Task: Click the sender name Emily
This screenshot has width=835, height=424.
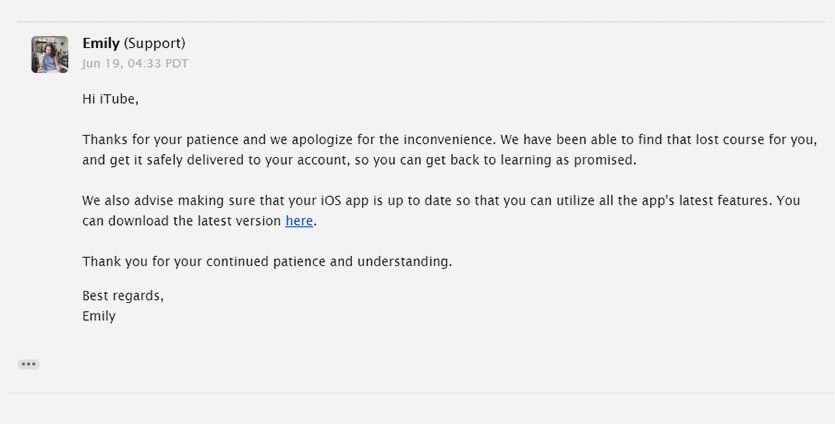Action: click(101, 43)
